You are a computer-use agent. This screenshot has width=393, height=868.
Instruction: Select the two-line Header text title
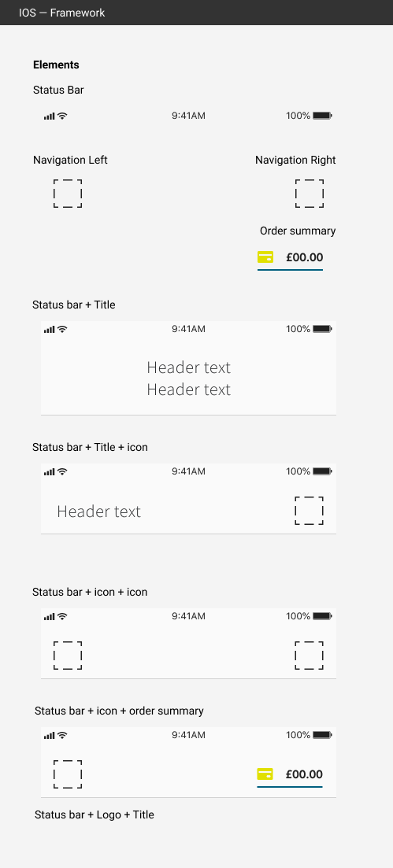click(x=188, y=378)
